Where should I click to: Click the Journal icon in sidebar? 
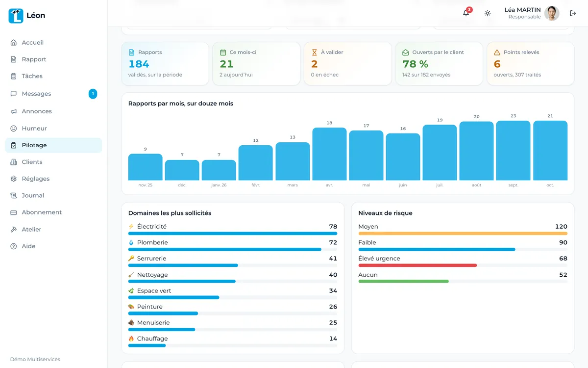(x=14, y=195)
